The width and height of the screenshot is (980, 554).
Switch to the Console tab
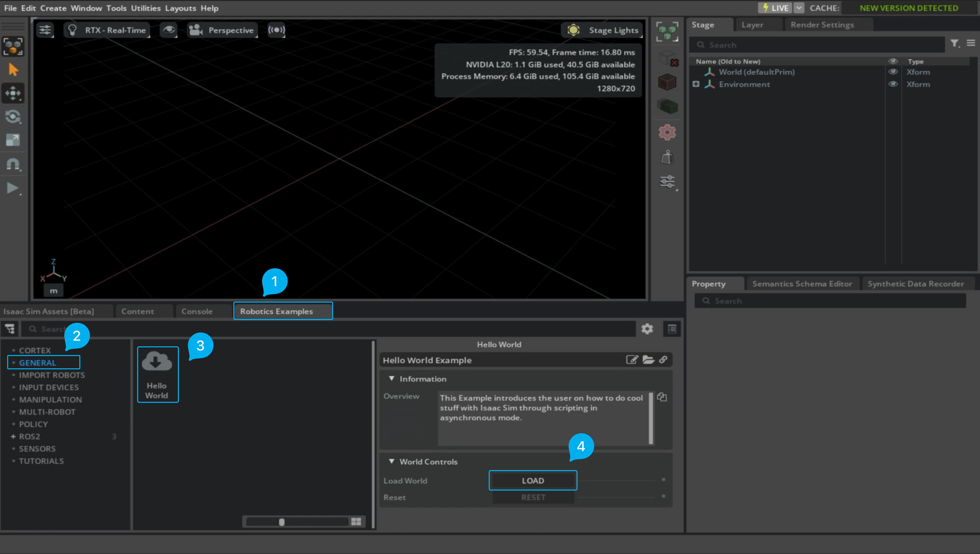point(197,311)
